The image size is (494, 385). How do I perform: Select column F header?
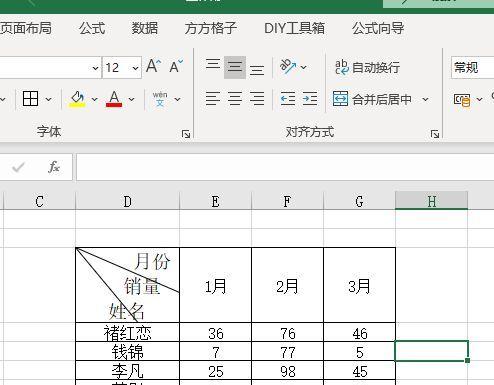click(x=287, y=201)
